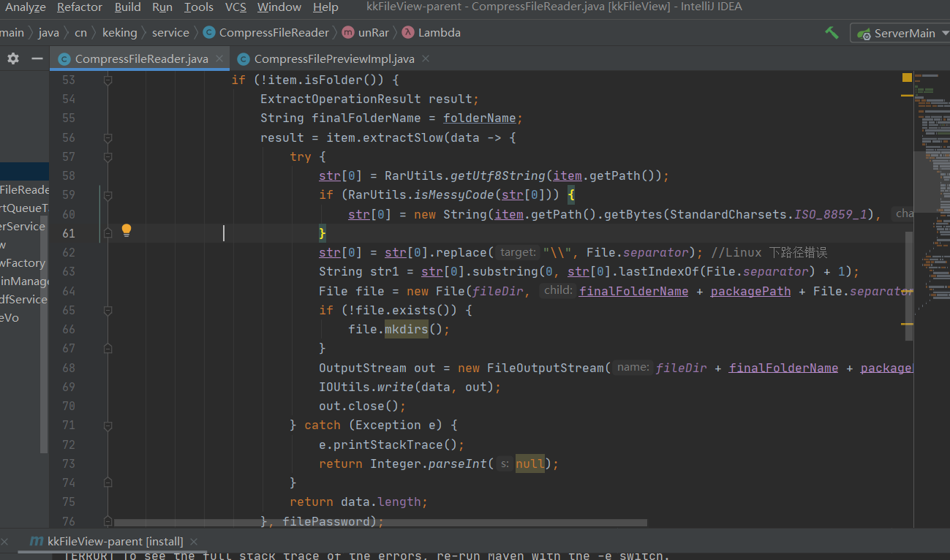Image resolution: width=950 pixels, height=560 pixels.
Task: Click the class icon on CompressFilePreviewImpl.java tab
Action: [243, 59]
